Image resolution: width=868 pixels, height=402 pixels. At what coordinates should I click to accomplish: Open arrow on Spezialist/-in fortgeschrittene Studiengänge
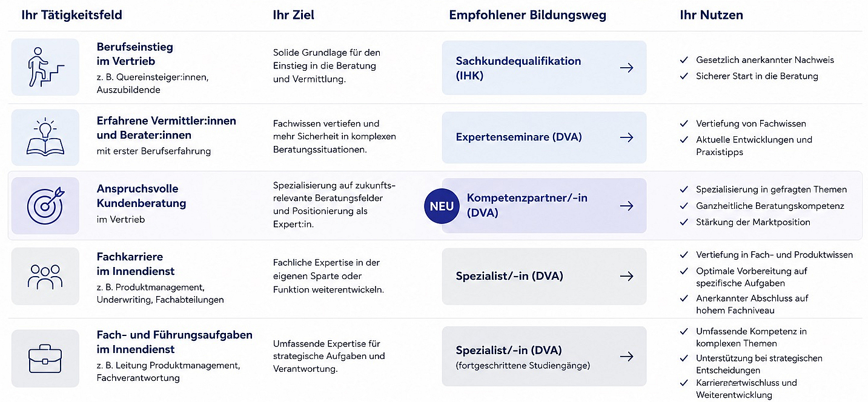(627, 357)
